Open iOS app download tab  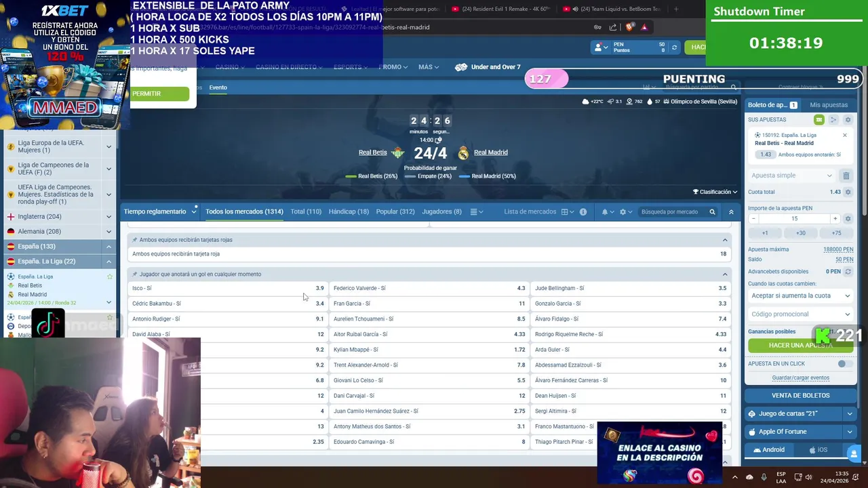818,450
